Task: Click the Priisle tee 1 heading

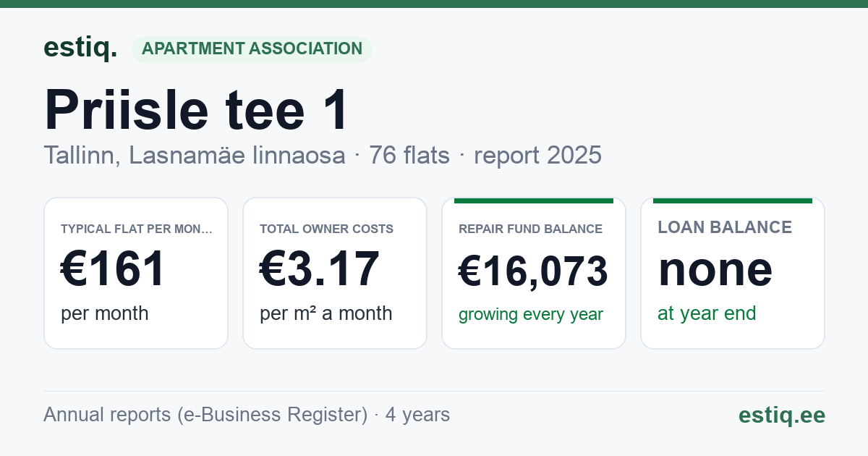Action: pyautogui.click(x=197, y=111)
